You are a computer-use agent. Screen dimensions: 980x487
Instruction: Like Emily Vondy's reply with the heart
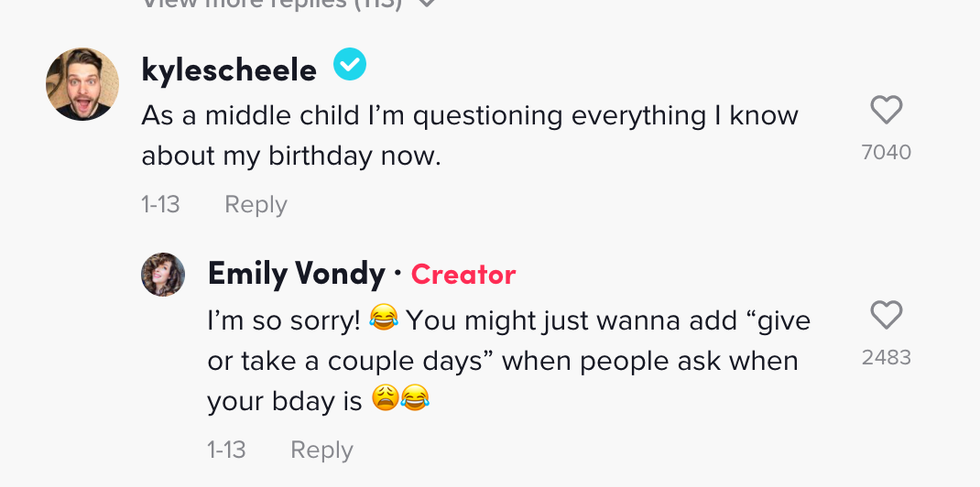click(886, 315)
